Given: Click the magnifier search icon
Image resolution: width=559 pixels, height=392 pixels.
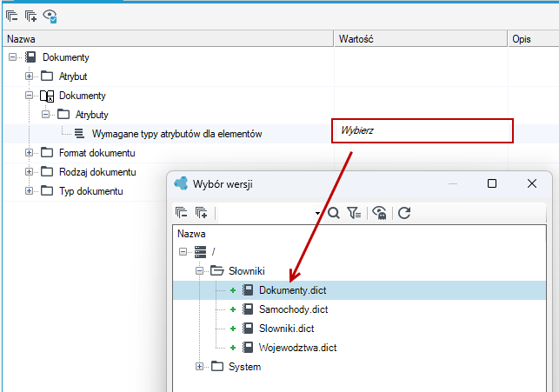Looking at the screenshot, I should click(x=334, y=213).
